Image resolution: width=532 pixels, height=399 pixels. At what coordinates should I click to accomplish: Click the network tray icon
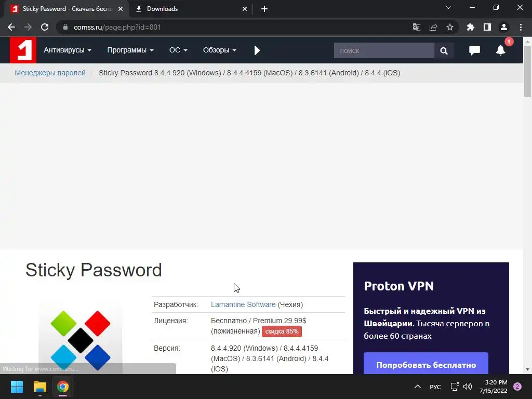(x=455, y=387)
